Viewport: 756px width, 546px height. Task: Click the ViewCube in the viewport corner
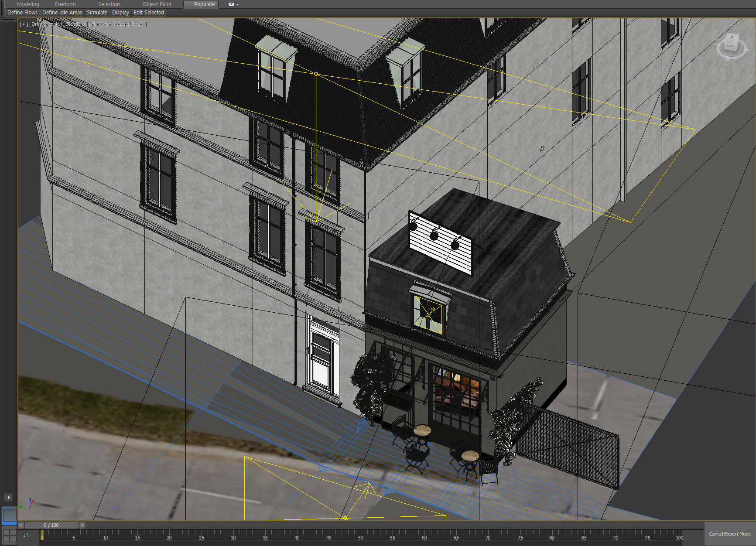(x=732, y=46)
